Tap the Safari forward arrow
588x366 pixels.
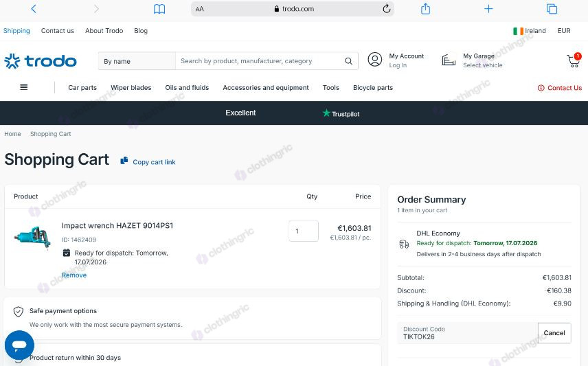tap(96, 9)
